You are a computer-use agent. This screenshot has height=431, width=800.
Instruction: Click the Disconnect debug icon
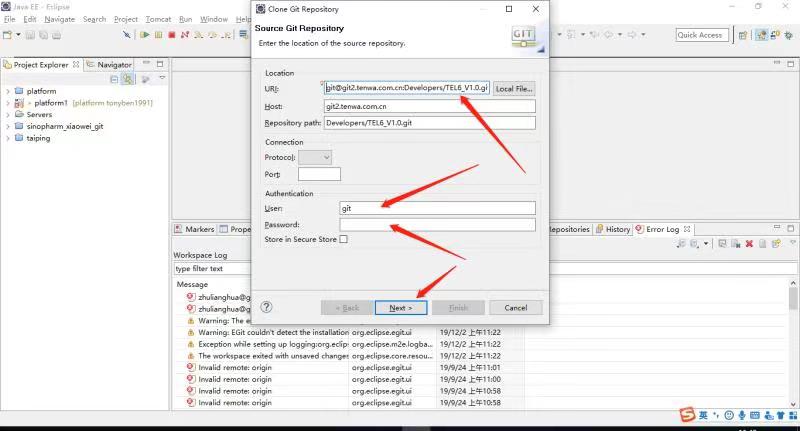[185, 35]
